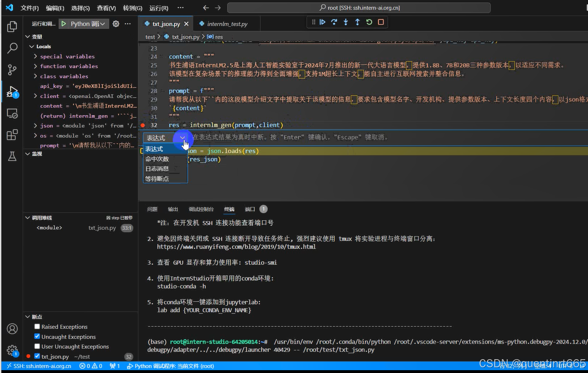The width and height of the screenshot is (588, 373).
Task: Close the txt_json.py editor tab
Action: [x=186, y=24]
